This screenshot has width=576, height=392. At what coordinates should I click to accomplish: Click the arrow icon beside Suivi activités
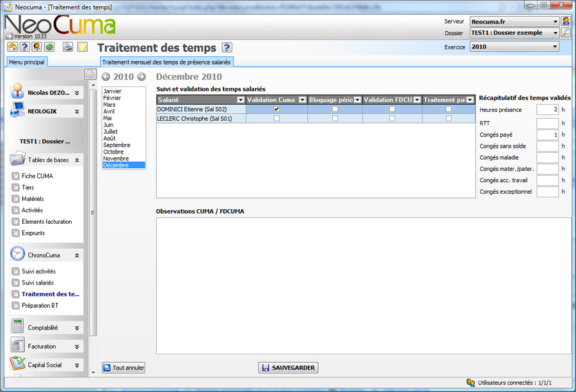point(15,271)
